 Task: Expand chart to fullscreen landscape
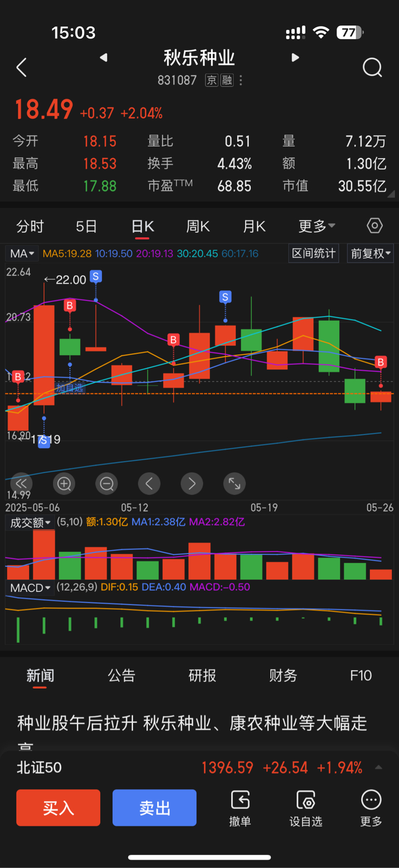pos(234,484)
